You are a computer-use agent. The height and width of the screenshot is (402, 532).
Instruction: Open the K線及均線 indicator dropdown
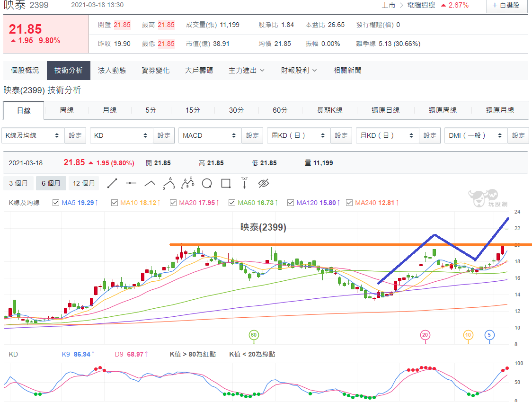click(33, 135)
